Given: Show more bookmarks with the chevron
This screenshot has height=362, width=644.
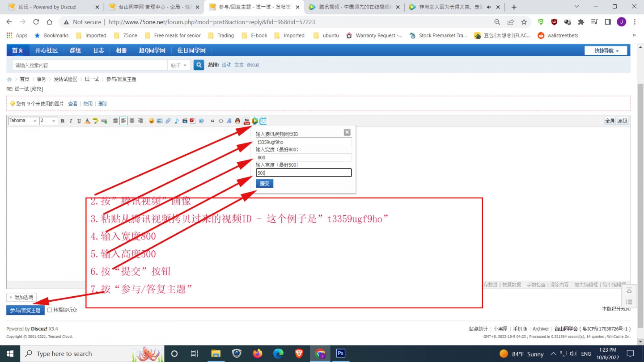Looking at the screenshot, I should pyautogui.click(x=634, y=35).
